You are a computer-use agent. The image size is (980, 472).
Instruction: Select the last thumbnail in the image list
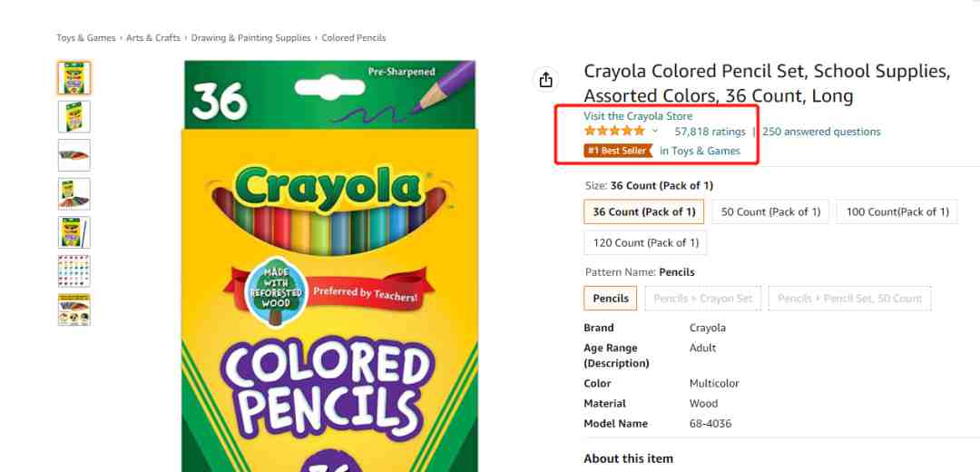[x=74, y=310]
